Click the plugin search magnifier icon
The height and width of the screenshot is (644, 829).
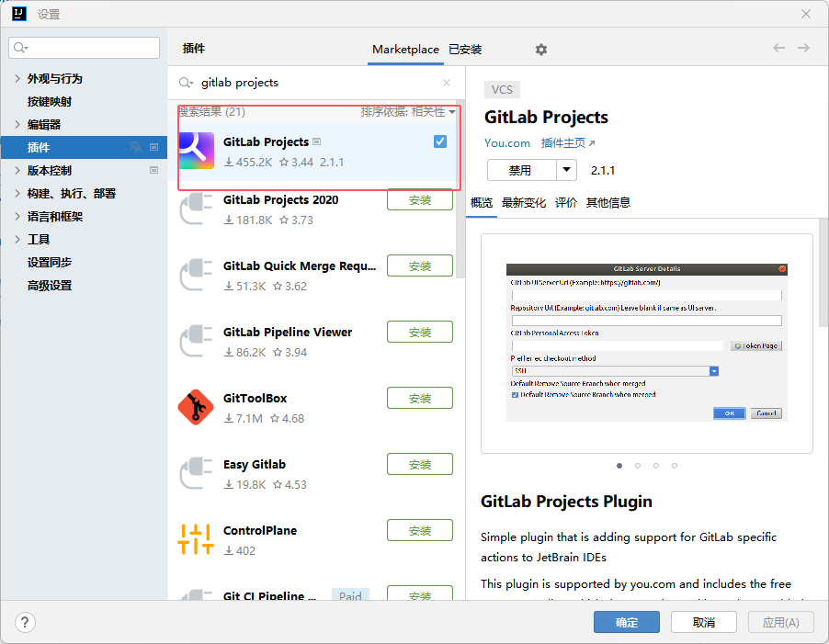[186, 83]
